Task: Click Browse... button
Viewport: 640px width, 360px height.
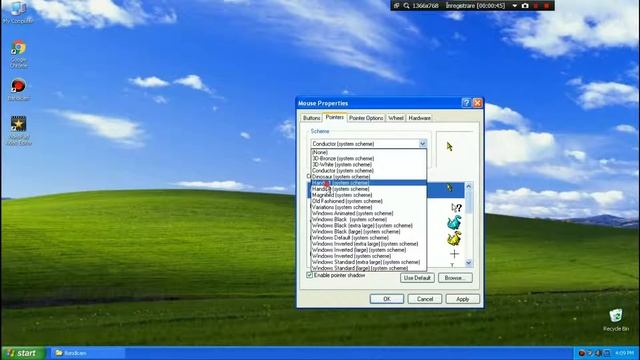Action: click(455, 278)
